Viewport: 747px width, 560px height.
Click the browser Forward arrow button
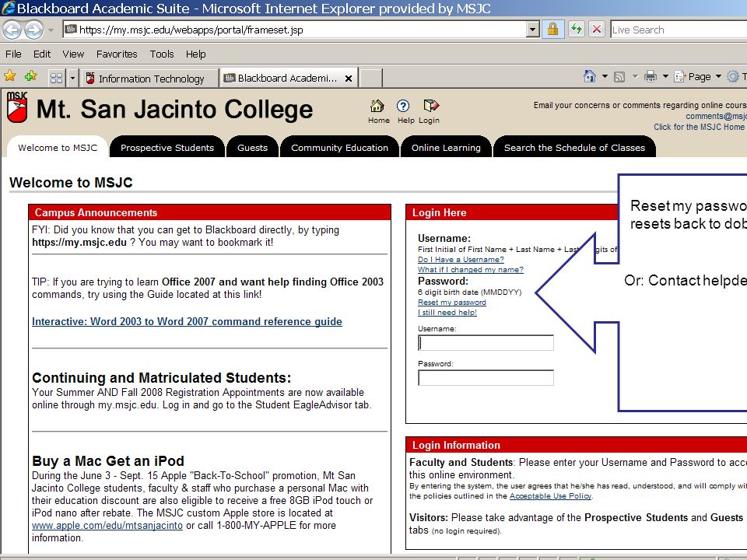click(33, 30)
